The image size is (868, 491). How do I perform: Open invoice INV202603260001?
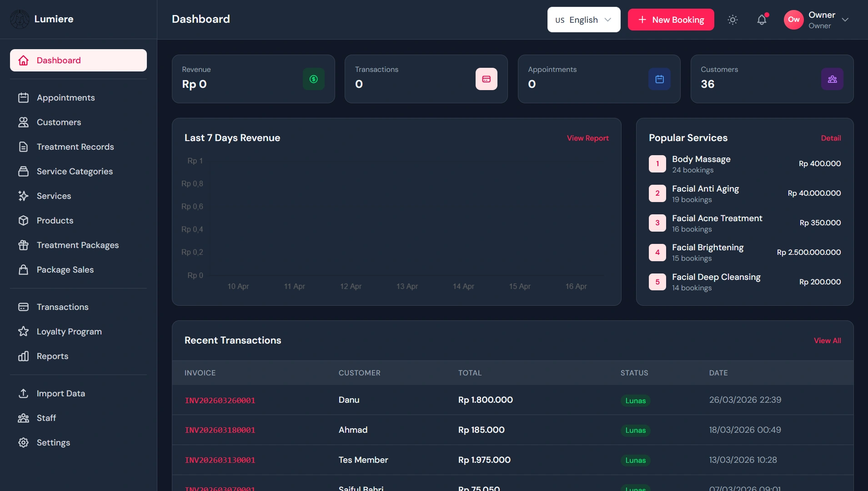pos(220,400)
